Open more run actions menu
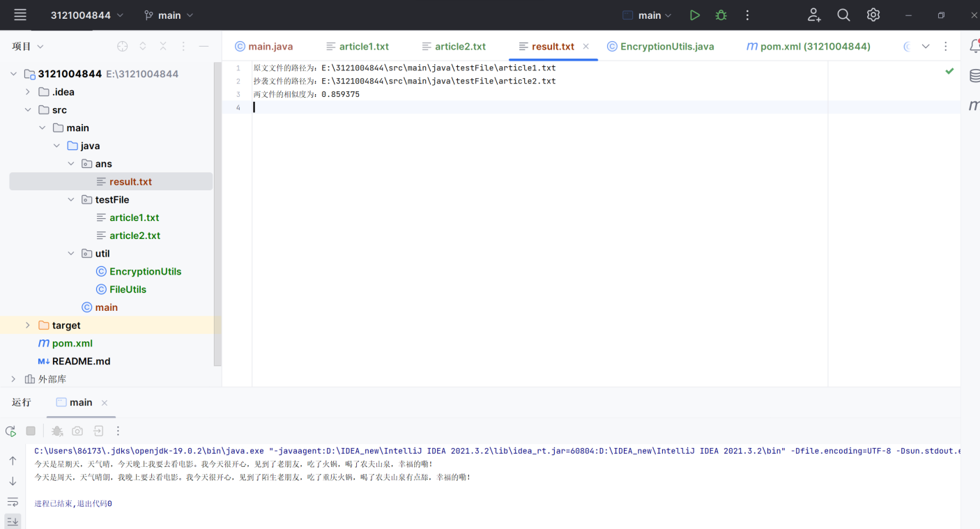Screen dimensions: 980x529 pyautogui.click(x=747, y=15)
